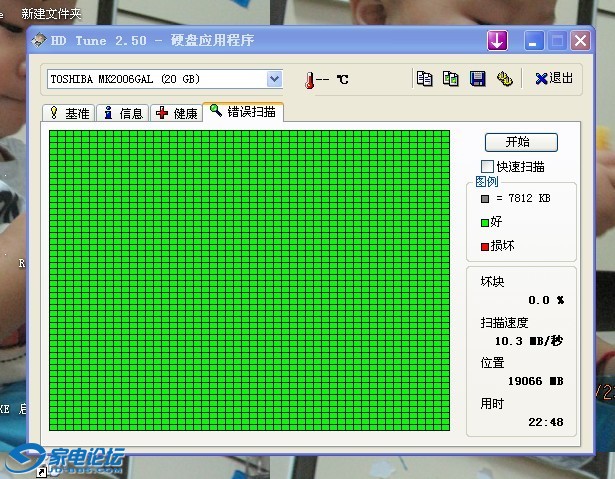Image resolution: width=615 pixels, height=479 pixels.
Task: Open the TOSHIBA MK2006GAL drive dropdown
Action: pos(274,79)
